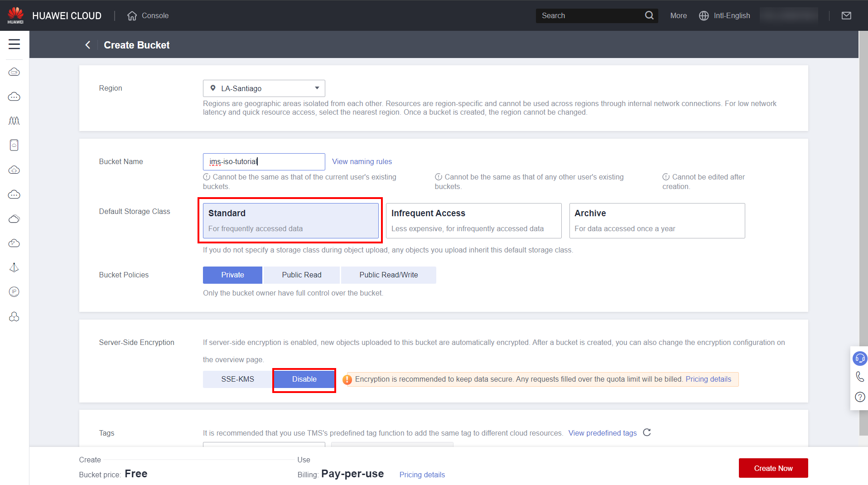Click the phone contact icon
Image resolution: width=868 pixels, height=485 pixels.
tap(859, 377)
